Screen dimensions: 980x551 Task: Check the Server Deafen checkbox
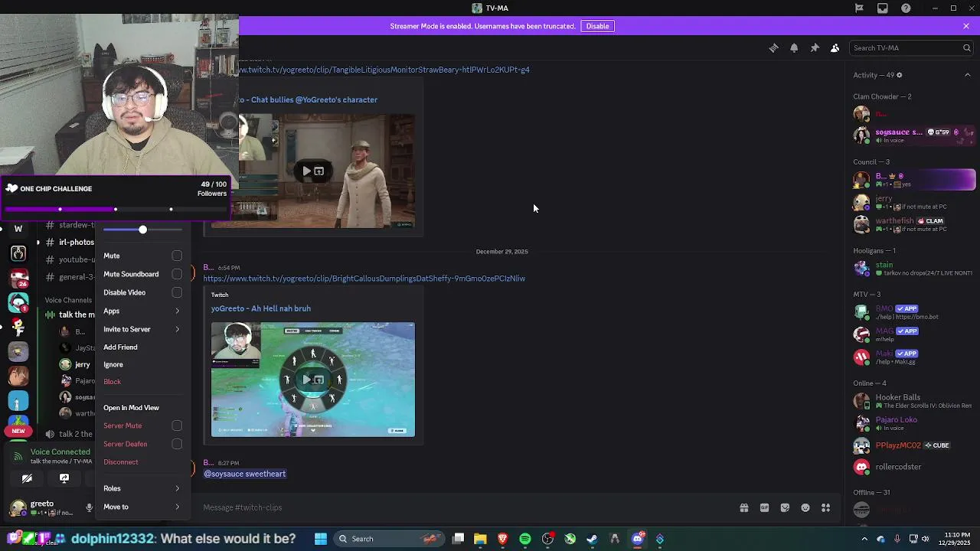tap(177, 444)
